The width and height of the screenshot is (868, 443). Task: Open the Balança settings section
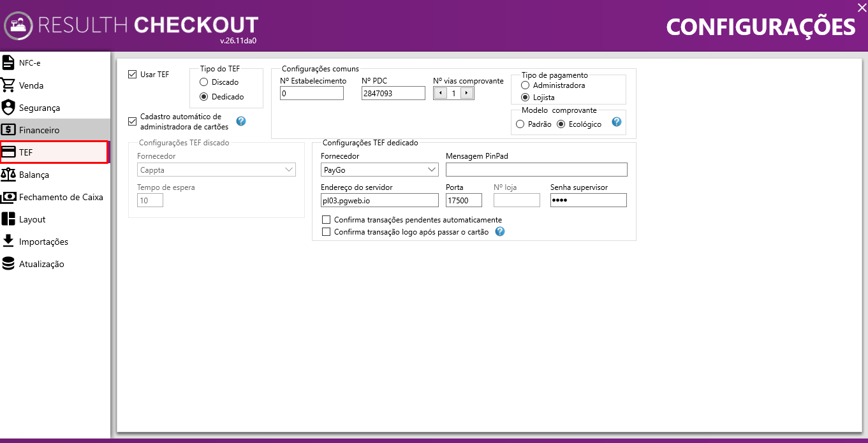pyautogui.click(x=55, y=174)
